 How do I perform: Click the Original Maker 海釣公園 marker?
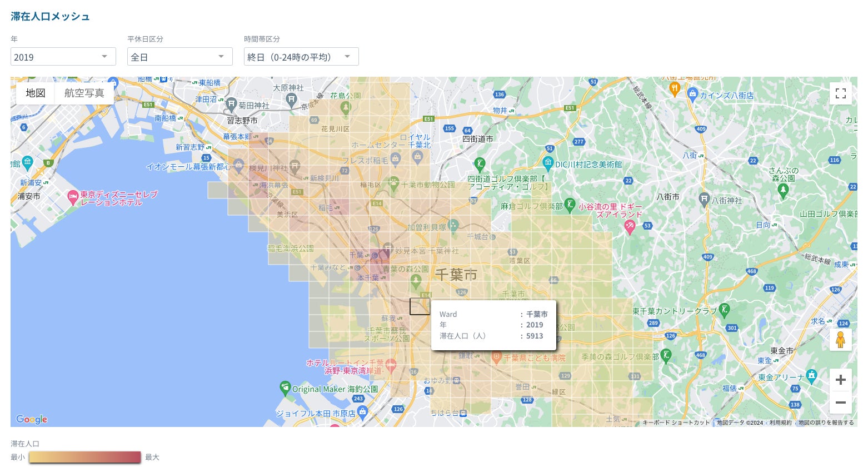click(x=285, y=387)
